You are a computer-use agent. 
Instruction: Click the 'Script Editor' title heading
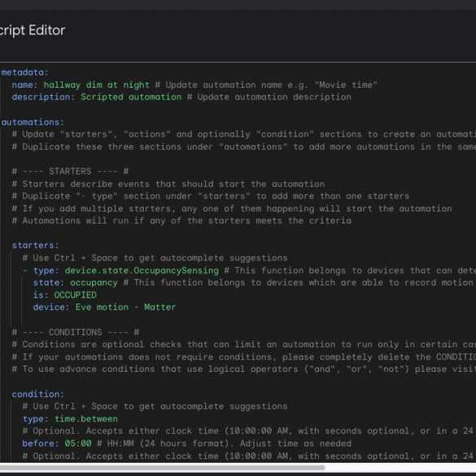[33, 30]
